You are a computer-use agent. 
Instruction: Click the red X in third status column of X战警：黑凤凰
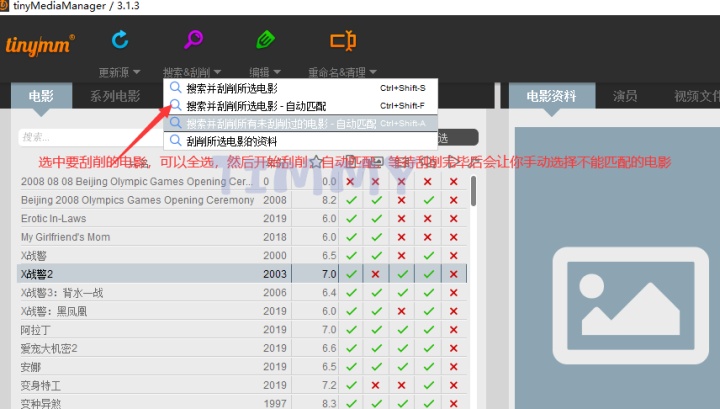point(402,311)
